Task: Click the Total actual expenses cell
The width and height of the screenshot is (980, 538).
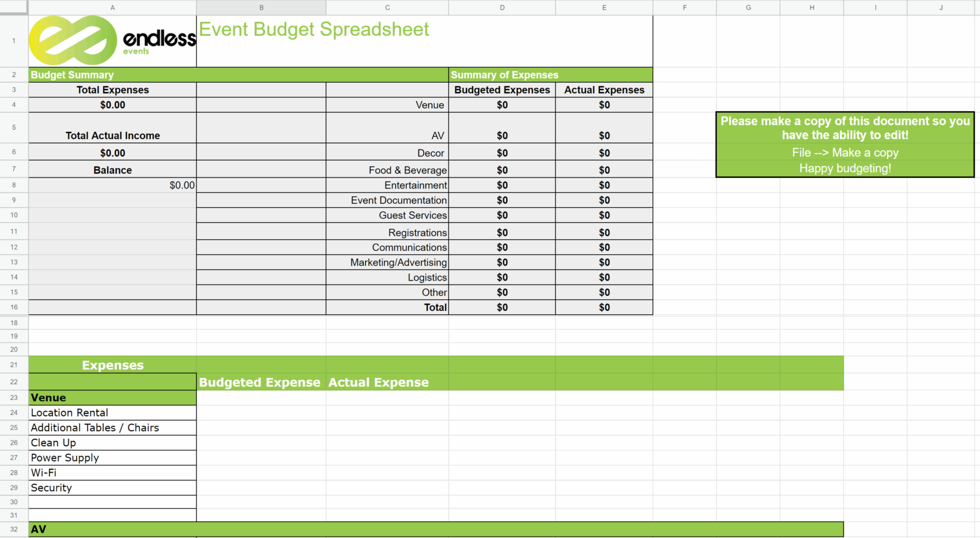Action: tap(604, 307)
